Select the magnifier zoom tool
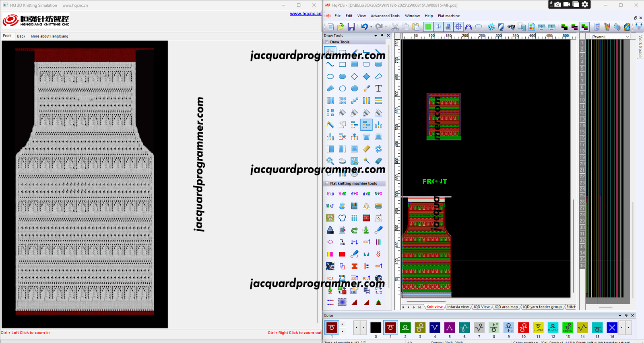The height and width of the screenshot is (343, 644). click(330, 161)
